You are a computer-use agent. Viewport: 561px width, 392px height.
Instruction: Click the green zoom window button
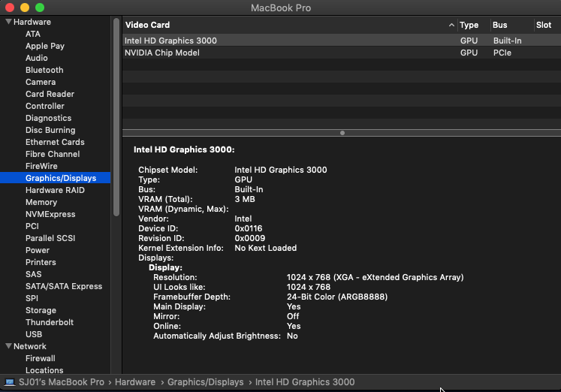click(40, 8)
